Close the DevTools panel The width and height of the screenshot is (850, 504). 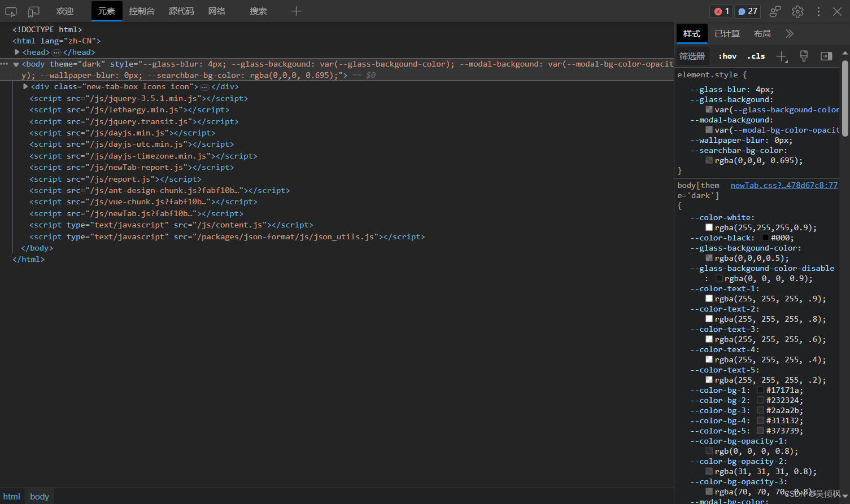coord(838,11)
